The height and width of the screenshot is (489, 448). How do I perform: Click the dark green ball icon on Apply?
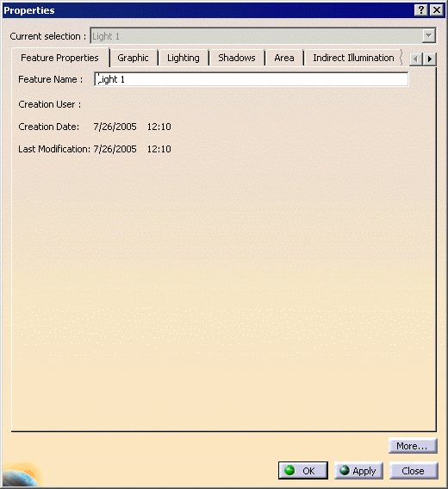345,470
